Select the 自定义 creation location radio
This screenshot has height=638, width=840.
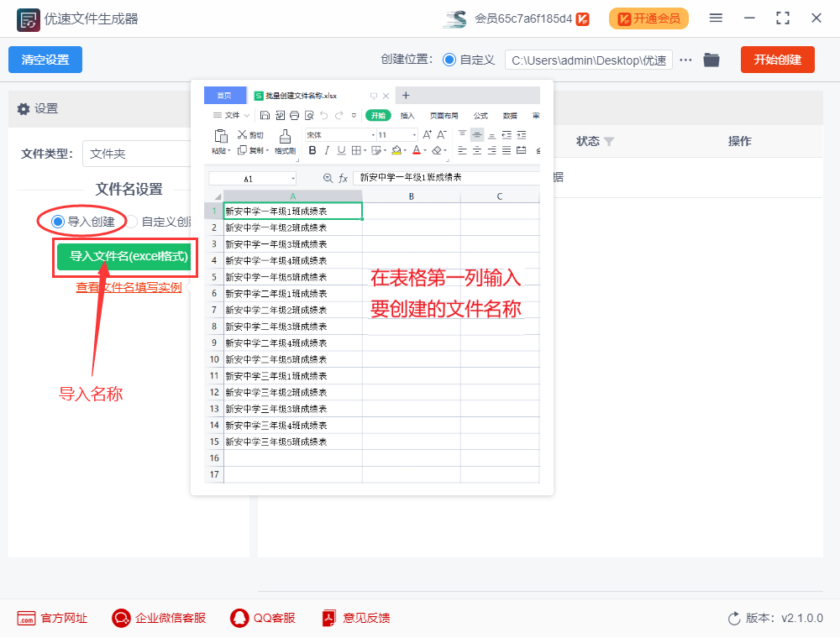[x=449, y=60]
